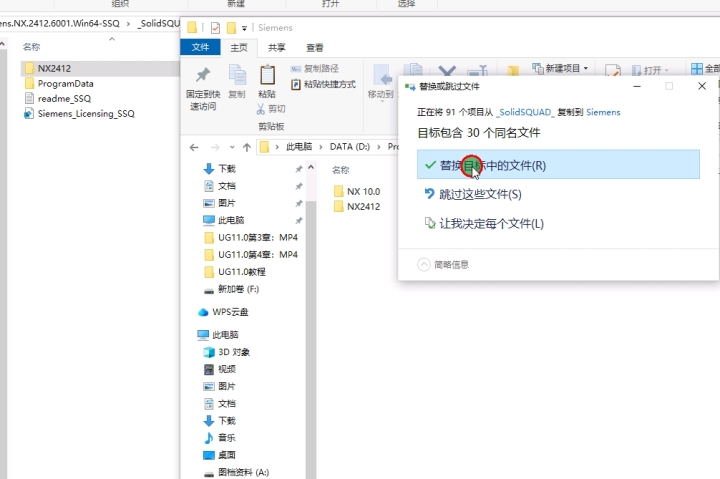The height and width of the screenshot is (479, 720).
Task: Open the quick access toolbar customize arrow
Action: point(244,28)
